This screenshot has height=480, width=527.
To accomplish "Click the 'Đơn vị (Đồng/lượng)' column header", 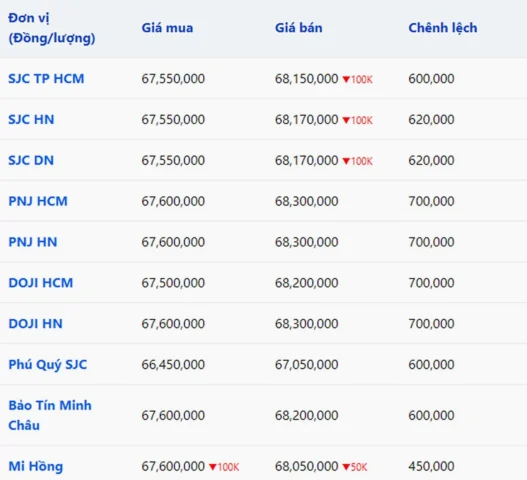I will pos(52,28).
